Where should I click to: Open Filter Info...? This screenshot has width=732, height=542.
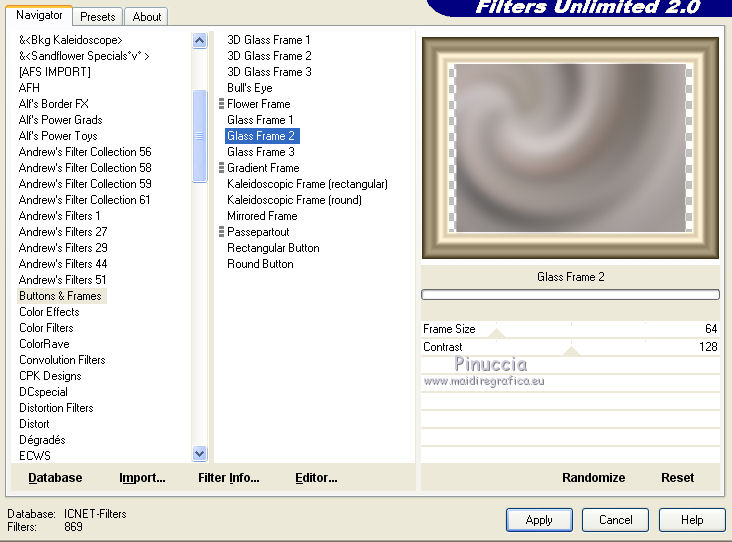(229, 478)
